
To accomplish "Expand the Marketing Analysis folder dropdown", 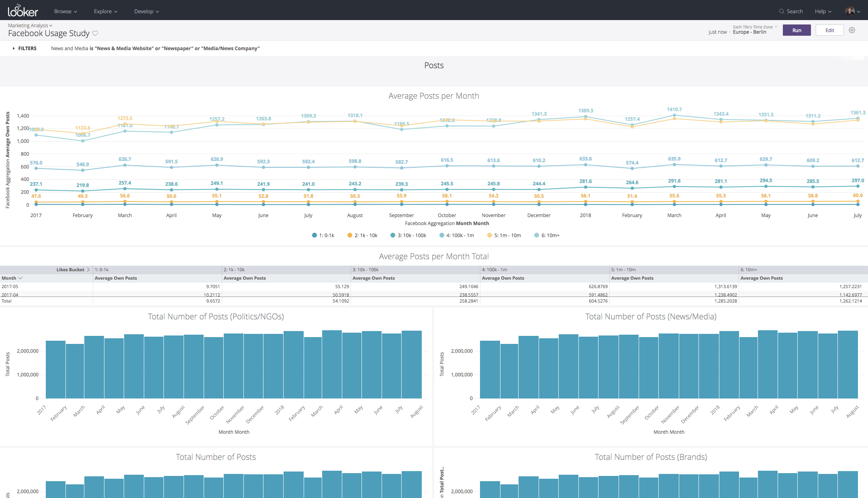I will (30, 25).
